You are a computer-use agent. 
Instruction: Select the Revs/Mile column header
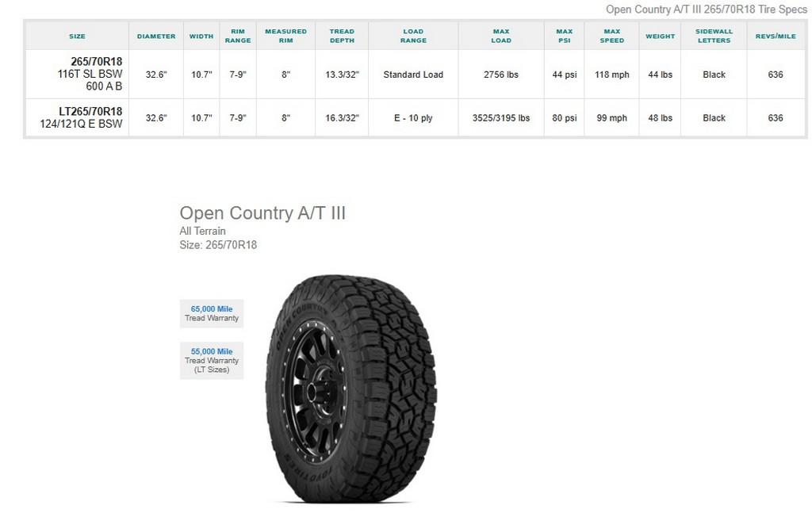[776, 36]
